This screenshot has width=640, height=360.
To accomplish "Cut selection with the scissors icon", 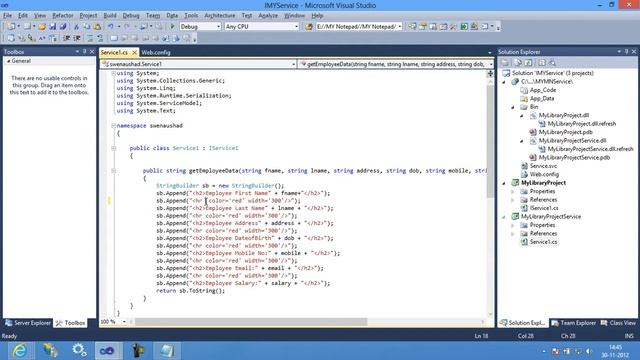I will (76, 27).
